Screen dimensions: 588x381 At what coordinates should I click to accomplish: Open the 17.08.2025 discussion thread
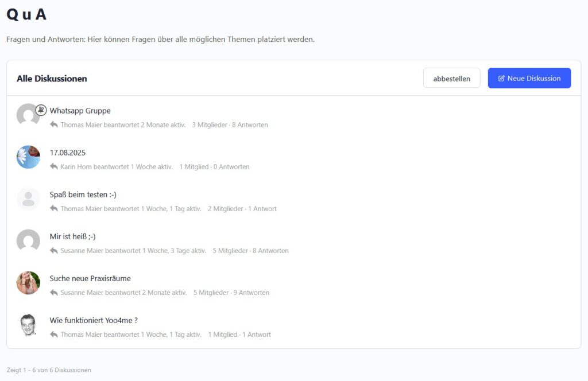tap(67, 153)
